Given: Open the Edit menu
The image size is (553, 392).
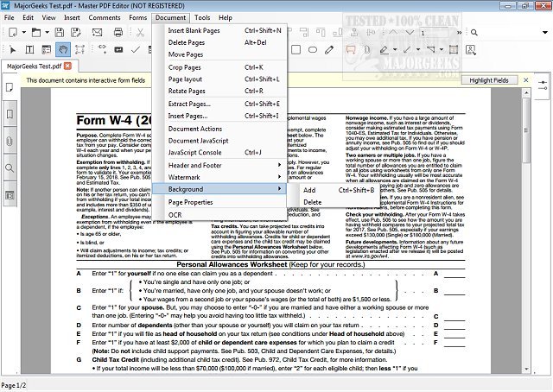Looking at the screenshot, I should [x=29, y=17].
